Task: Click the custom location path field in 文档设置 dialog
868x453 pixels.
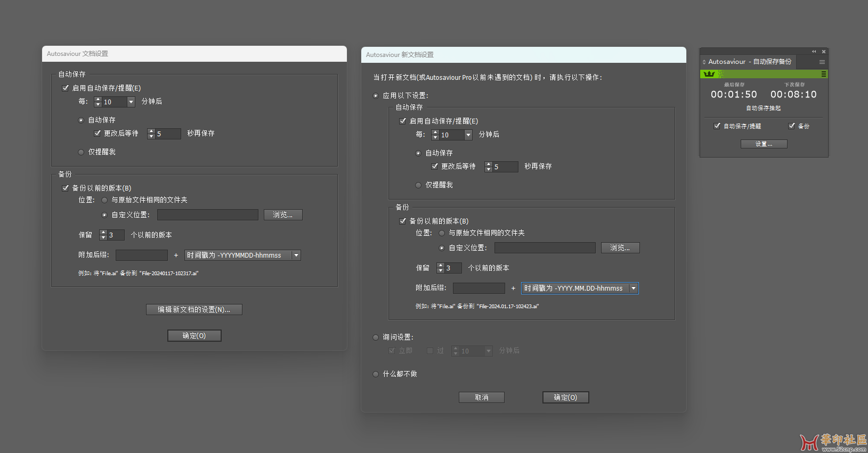Action: click(x=208, y=215)
